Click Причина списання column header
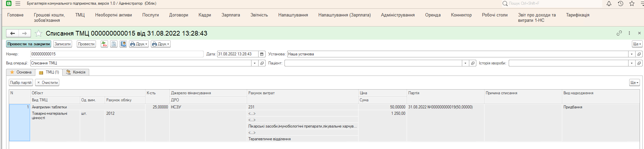Image resolution: width=644 pixels, height=149 pixels. (523, 93)
